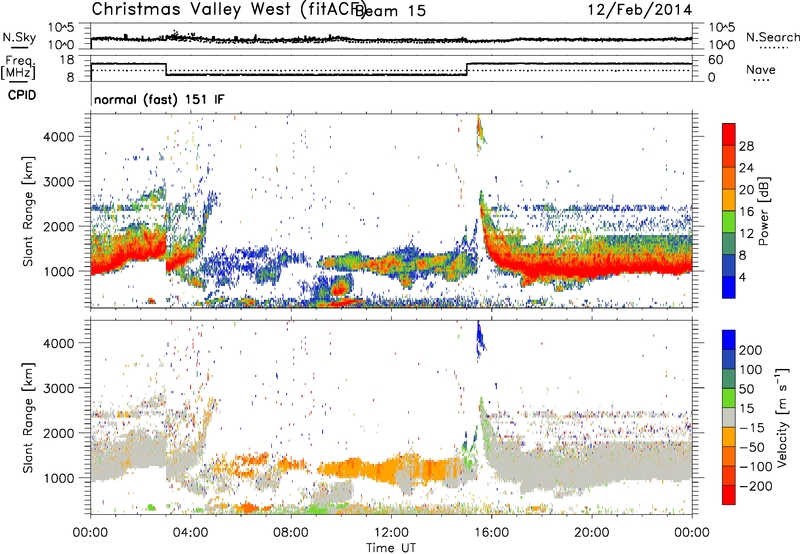Screen dimensions: 800x554
Task: Click the 'Nave' legend label
Action: click(x=760, y=69)
